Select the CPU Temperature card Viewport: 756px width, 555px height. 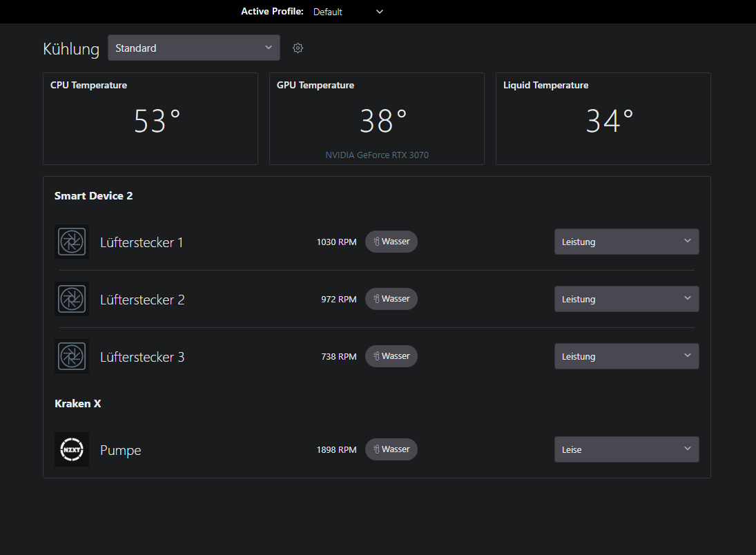tap(151, 119)
